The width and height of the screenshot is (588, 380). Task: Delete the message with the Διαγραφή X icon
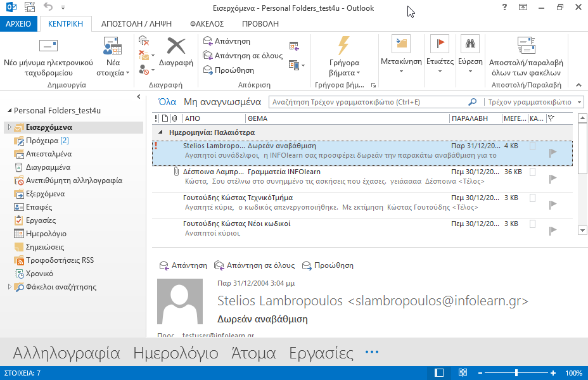click(x=176, y=46)
